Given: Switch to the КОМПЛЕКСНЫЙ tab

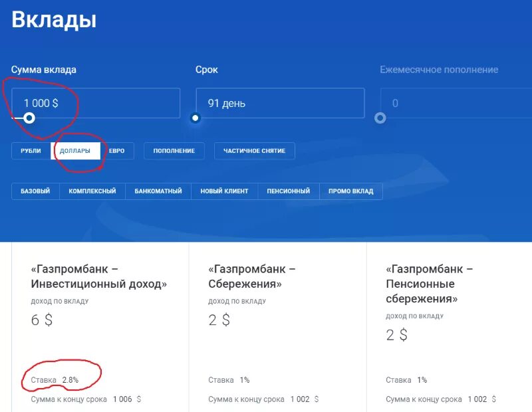Looking at the screenshot, I should [92, 191].
